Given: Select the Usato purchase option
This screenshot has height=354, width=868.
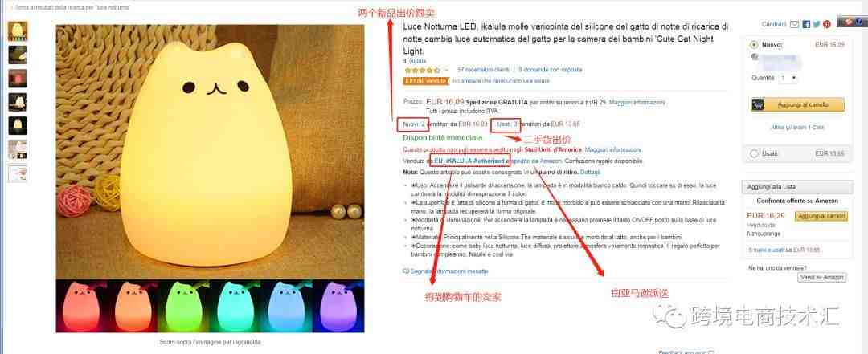Looking at the screenshot, I should coord(754,153).
